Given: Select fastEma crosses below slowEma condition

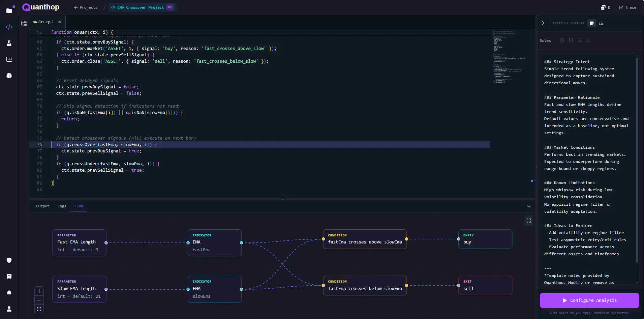Looking at the screenshot, I should (365, 286).
